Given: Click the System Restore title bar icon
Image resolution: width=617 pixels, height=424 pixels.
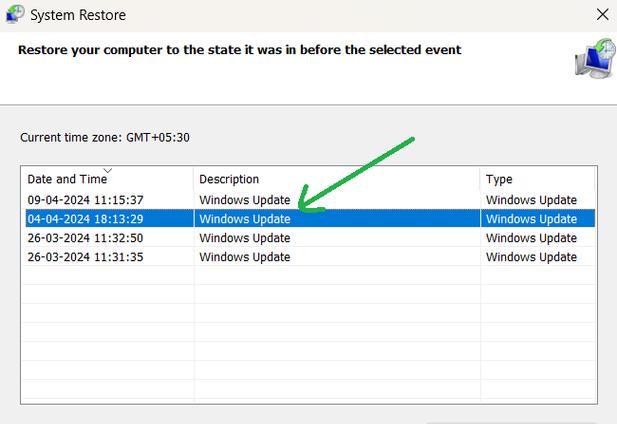Looking at the screenshot, I should pos(15,14).
